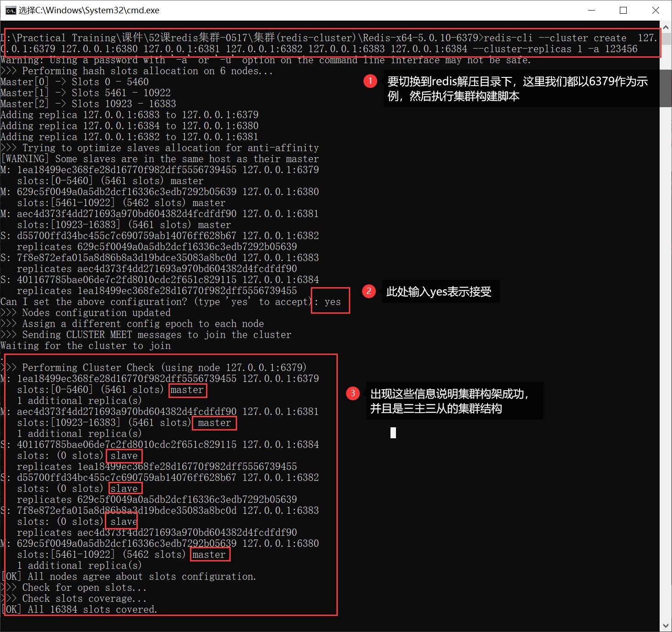Viewport: 672px width, 632px height.
Task: Click 'Assign a different config epoch' line
Action: pos(132,324)
